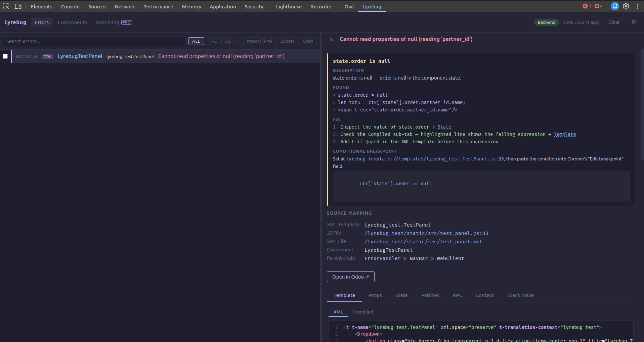Click the Open in Odoo button
This screenshot has width=644, height=342.
pos(351,277)
